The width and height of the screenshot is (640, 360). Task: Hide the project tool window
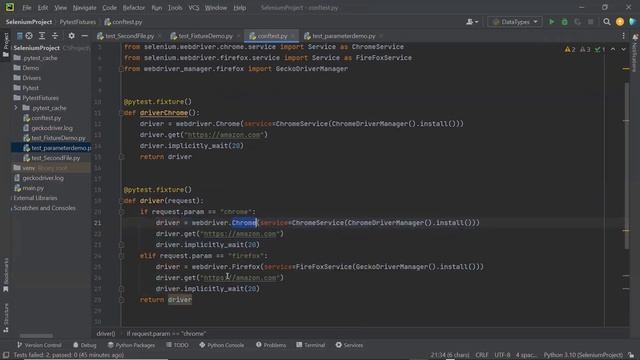(x=84, y=36)
